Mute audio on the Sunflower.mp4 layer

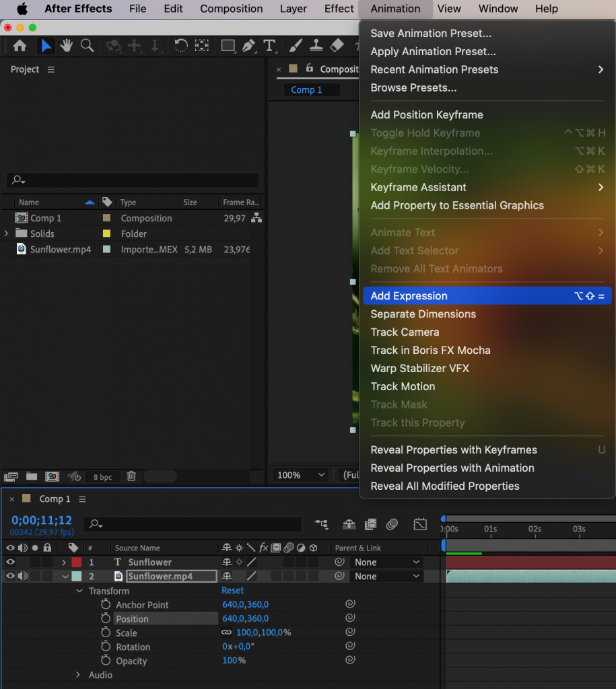tap(21, 576)
